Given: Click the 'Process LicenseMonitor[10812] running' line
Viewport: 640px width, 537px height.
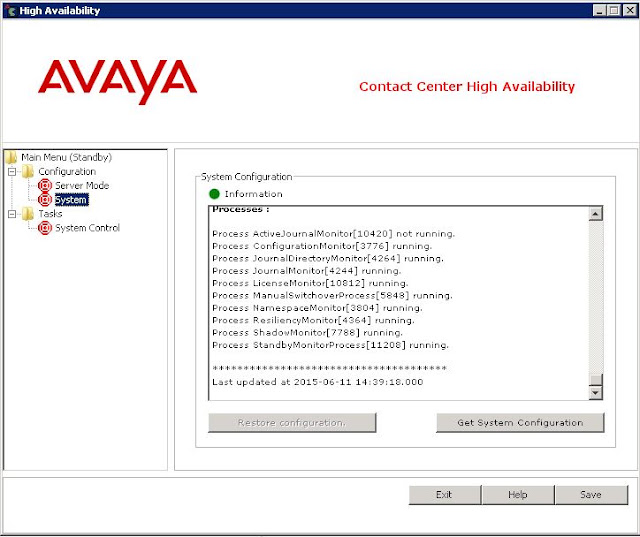Looking at the screenshot, I should coord(310,283).
